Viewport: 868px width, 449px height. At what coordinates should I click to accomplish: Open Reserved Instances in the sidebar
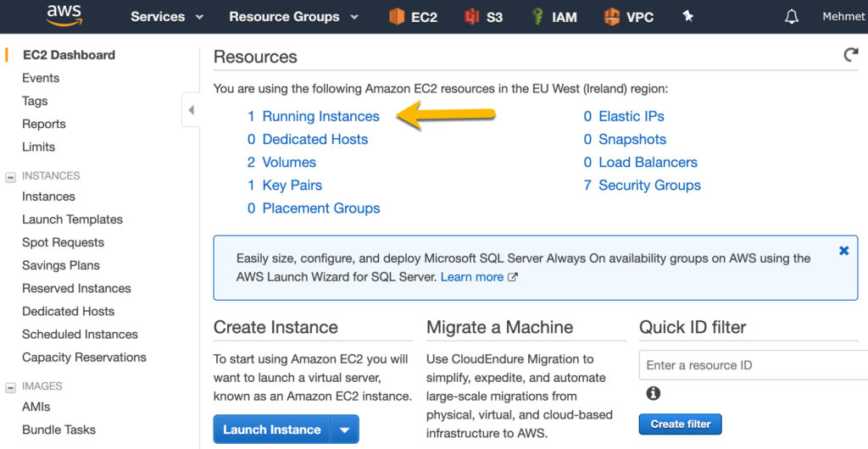coord(76,288)
